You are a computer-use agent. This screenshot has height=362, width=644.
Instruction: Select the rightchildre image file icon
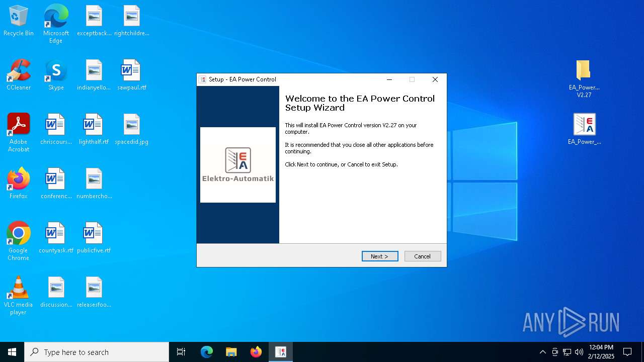(x=132, y=21)
